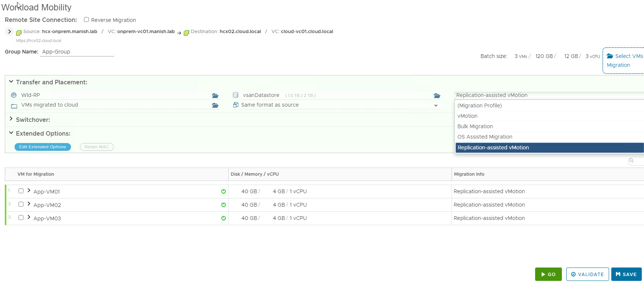This screenshot has width=644, height=282.
Task: Open folder browser for VMs migrated to cloud
Action: tap(215, 105)
